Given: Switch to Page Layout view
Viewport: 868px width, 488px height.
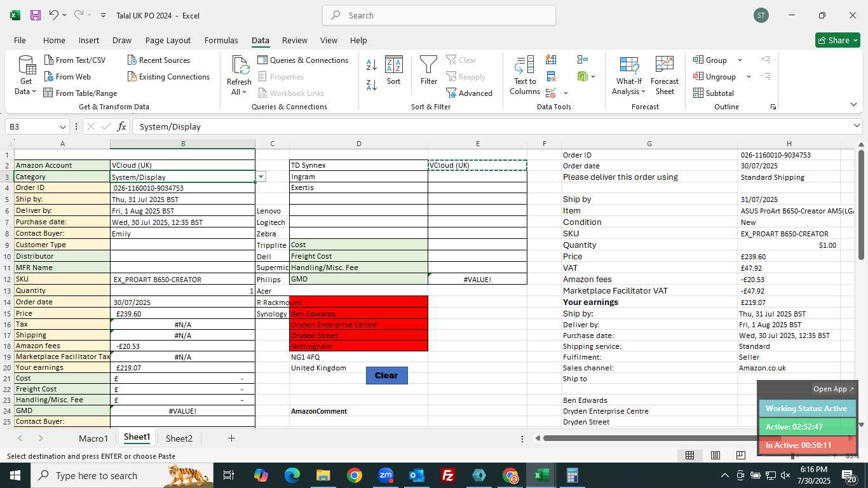Looking at the screenshot, I should click(x=715, y=455).
